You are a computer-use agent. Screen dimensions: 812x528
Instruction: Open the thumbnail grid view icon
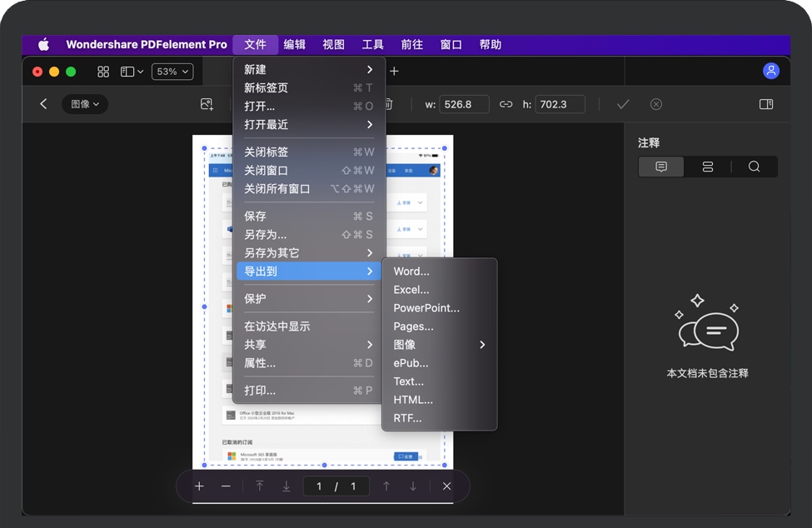[103, 72]
